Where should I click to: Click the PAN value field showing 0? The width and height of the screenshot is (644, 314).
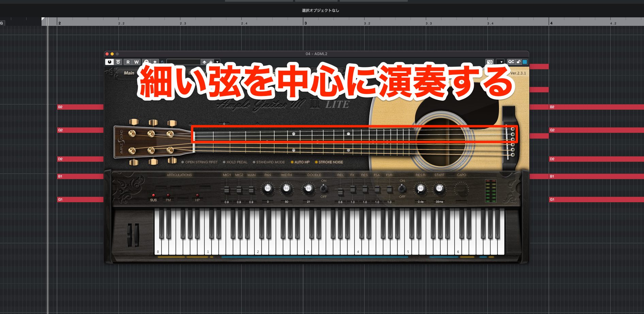point(268,202)
